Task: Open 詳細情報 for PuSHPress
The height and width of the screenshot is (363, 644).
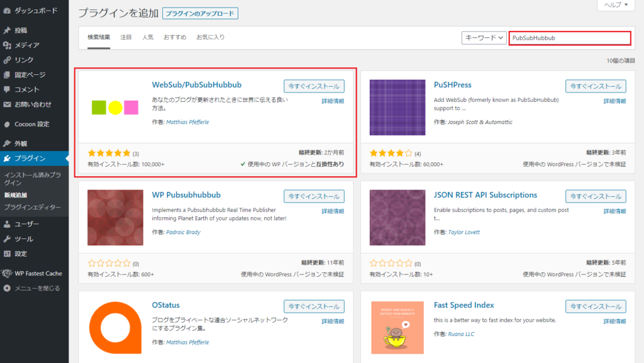Action: pos(615,101)
